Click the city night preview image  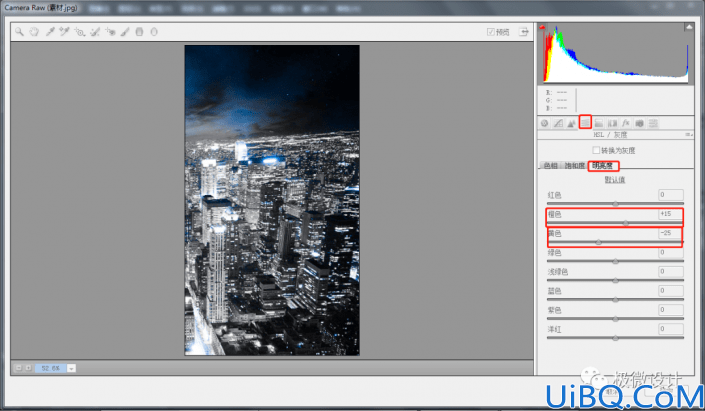pos(272,200)
